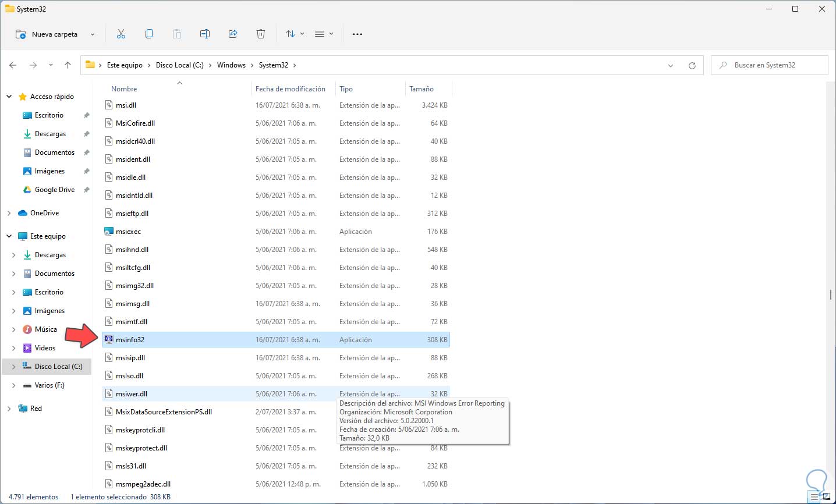This screenshot has width=836, height=504.
Task: Click Windows in the breadcrumb path
Action: point(231,65)
